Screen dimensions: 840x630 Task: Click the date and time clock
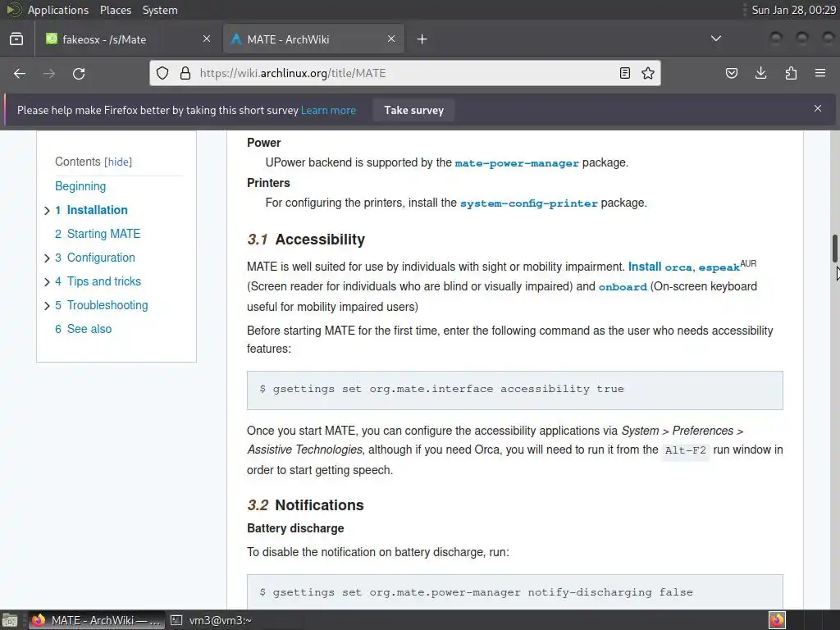tap(793, 10)
